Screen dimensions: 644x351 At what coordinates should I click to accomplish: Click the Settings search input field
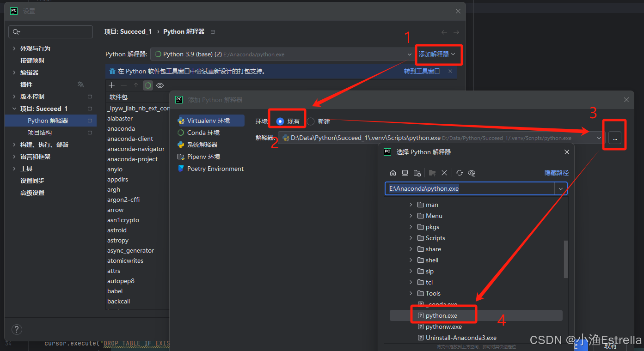pyautogui.click(x=50, y=32)
